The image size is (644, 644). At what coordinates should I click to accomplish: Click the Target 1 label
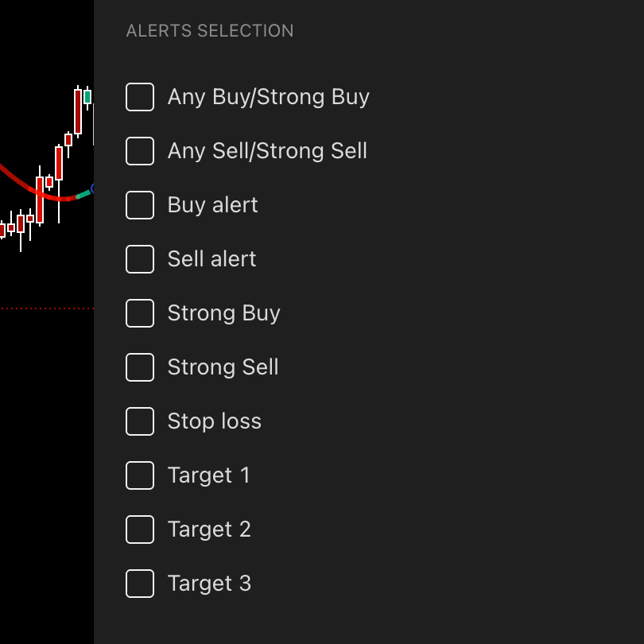click(209, 475)
